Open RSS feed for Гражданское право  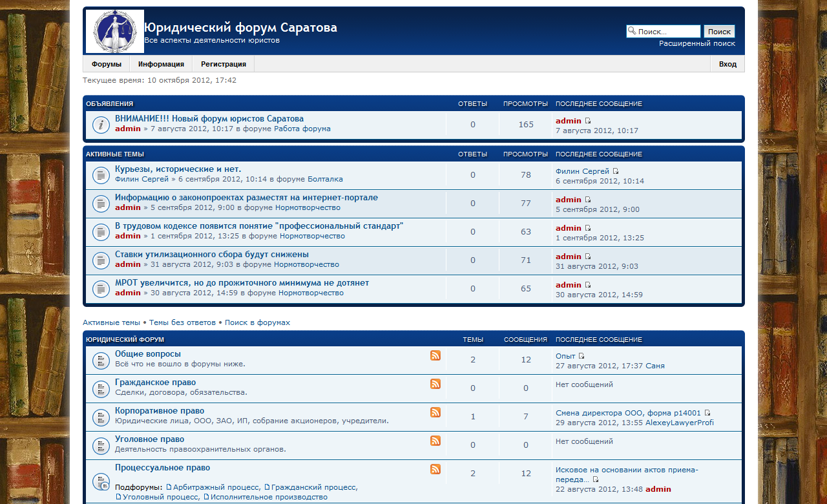click(x=435, y=384)
